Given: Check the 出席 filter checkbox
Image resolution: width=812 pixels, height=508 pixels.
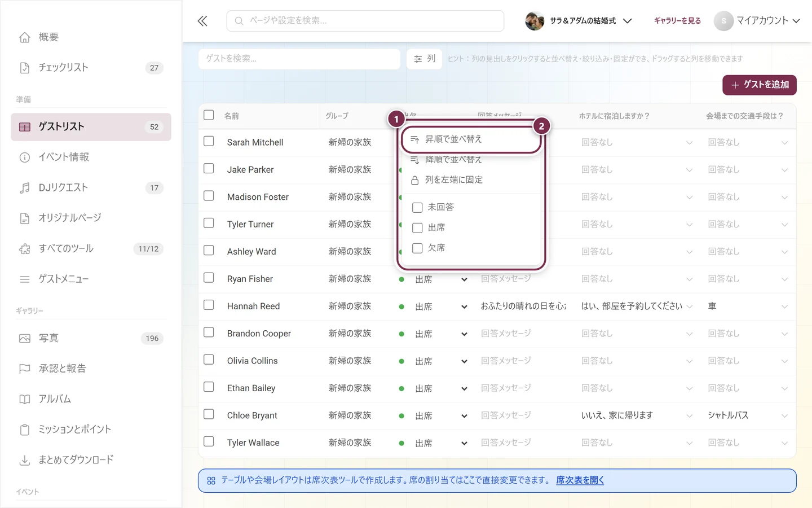Looking at the screenshot, I should [417, 228].
